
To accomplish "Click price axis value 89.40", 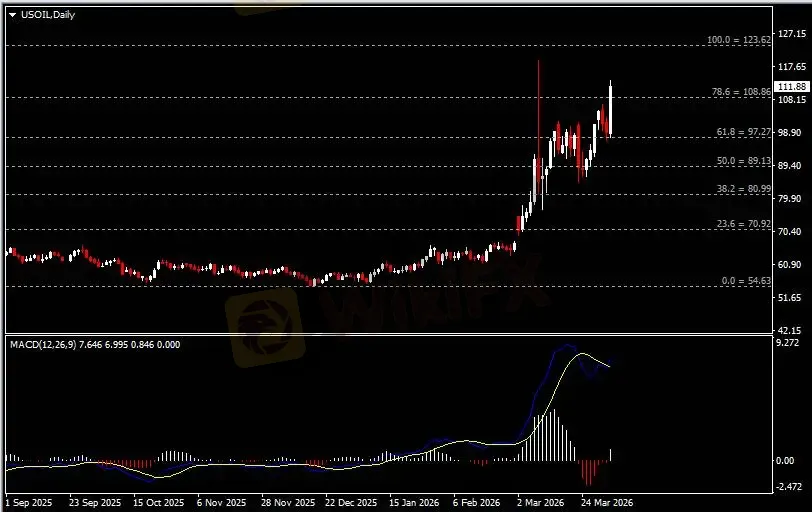I will tap(790, 166).
